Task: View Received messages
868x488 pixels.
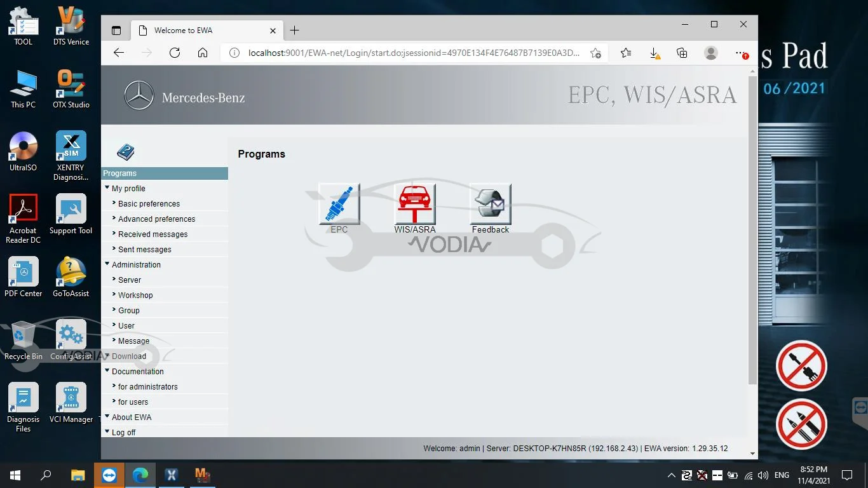Action: pyautogui.click(x=153, y=234)
